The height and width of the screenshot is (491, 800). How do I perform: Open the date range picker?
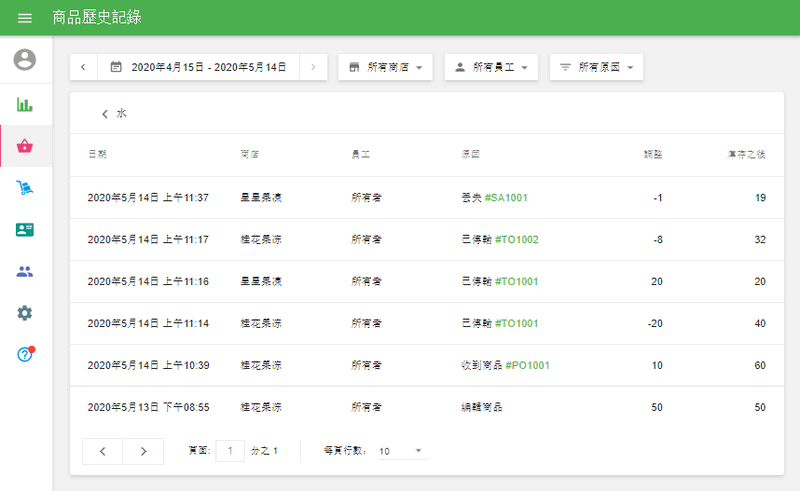click(198, 67)
